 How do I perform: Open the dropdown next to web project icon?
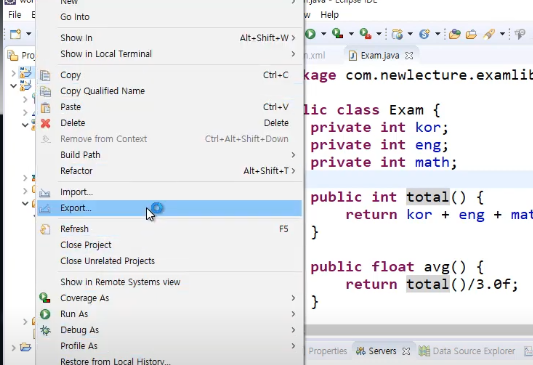coord(410,34)
